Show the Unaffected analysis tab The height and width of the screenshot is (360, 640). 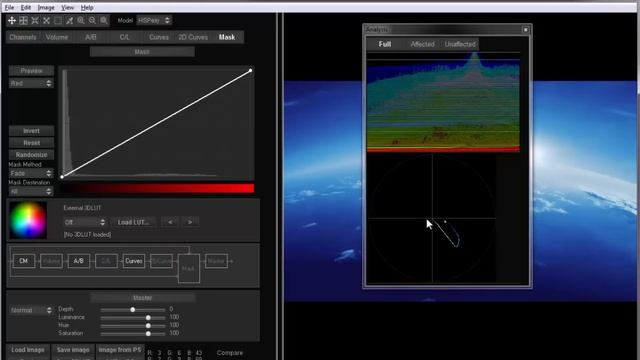[x=460, y=44]
